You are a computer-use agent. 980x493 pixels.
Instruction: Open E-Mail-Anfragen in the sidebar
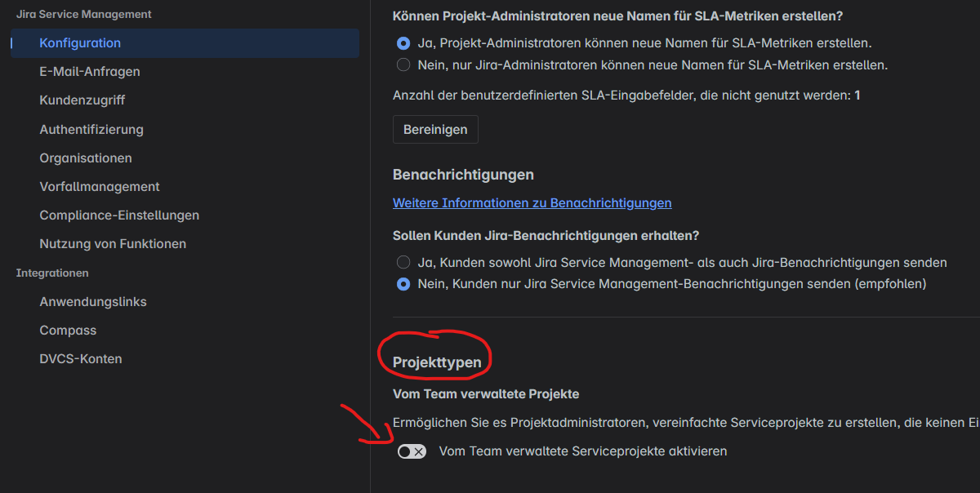(x=90, y=72)
